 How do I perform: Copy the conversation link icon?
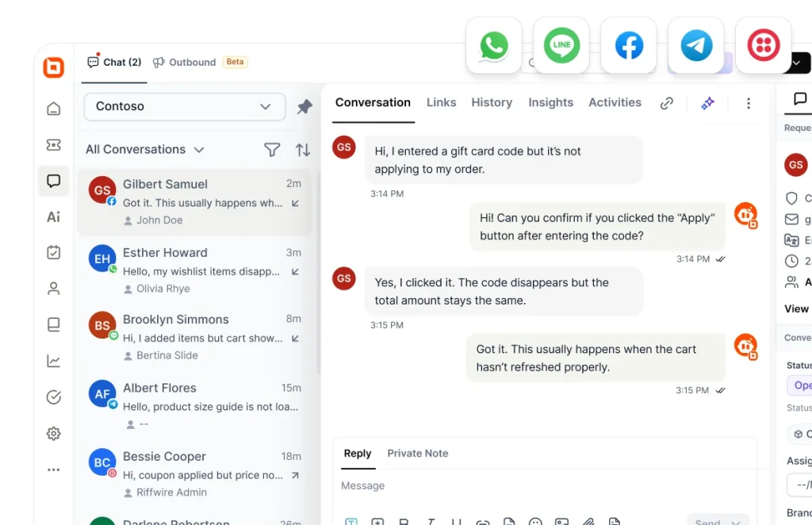tap(666, 103)
